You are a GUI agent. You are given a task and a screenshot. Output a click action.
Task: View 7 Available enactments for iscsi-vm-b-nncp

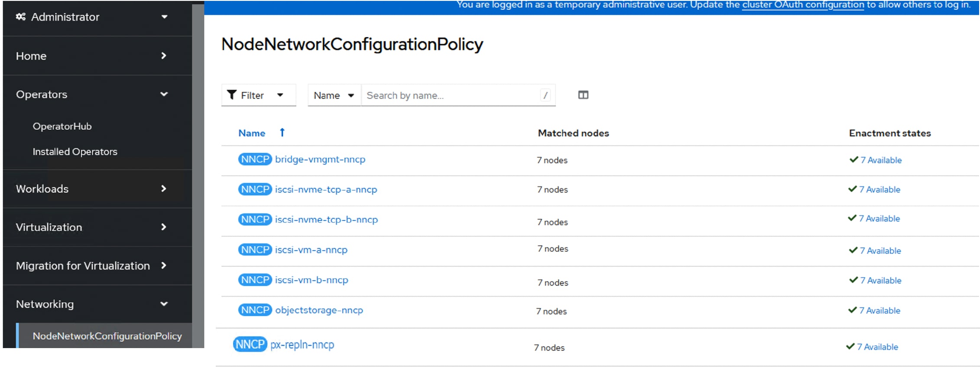point(880,281)
